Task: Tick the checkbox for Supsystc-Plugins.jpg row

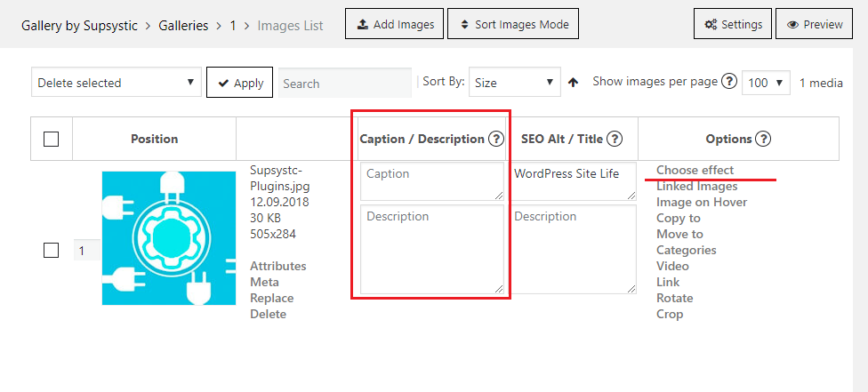Action: 51,251
